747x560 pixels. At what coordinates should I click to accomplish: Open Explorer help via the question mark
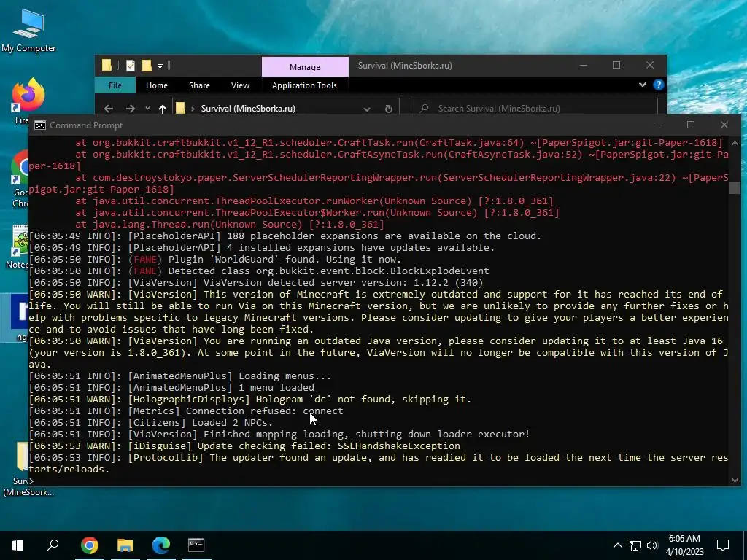point(659,85)
